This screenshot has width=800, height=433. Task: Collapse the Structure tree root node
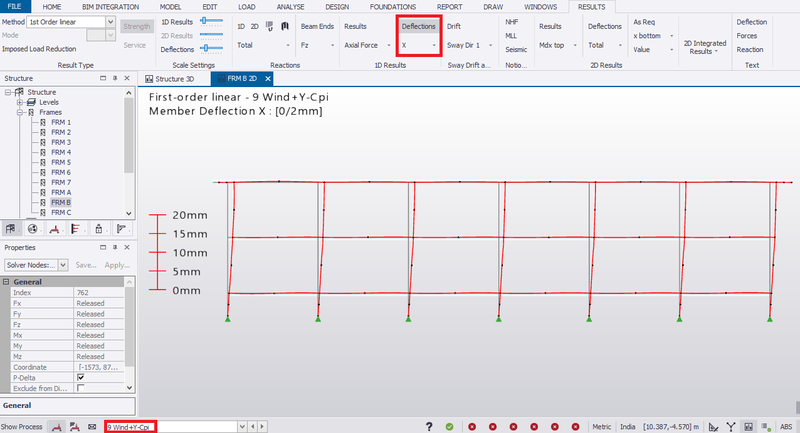(8, 92)
